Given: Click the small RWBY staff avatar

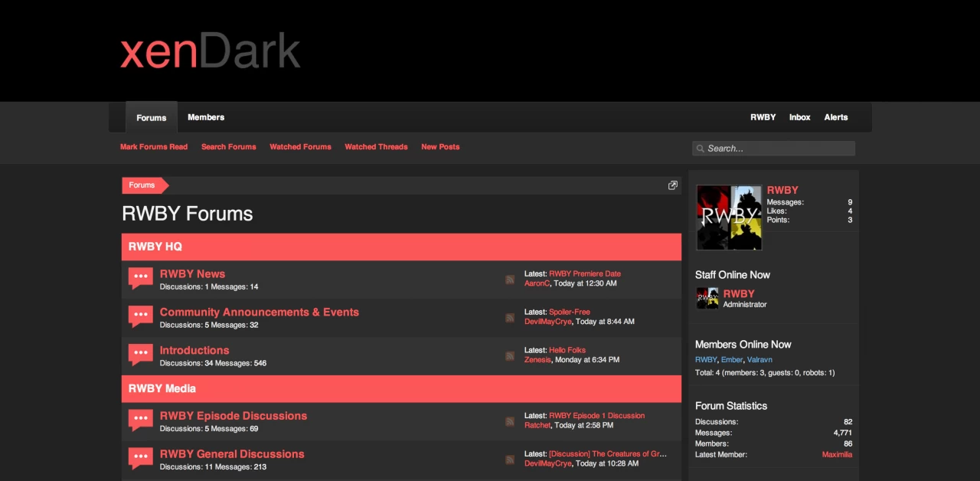Looking at the screenshot, I should click(707, 298).
